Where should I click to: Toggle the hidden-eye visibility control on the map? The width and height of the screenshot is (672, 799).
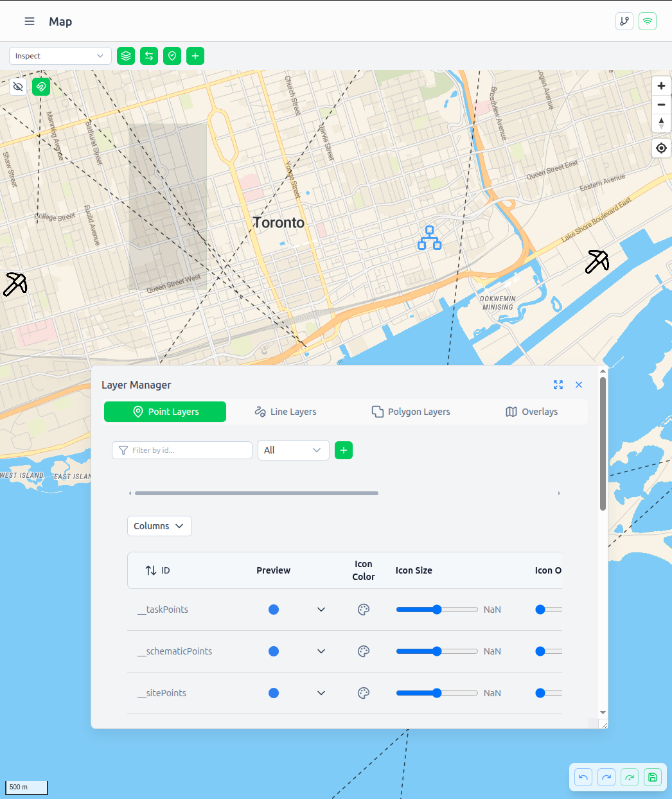pos(18,87)
